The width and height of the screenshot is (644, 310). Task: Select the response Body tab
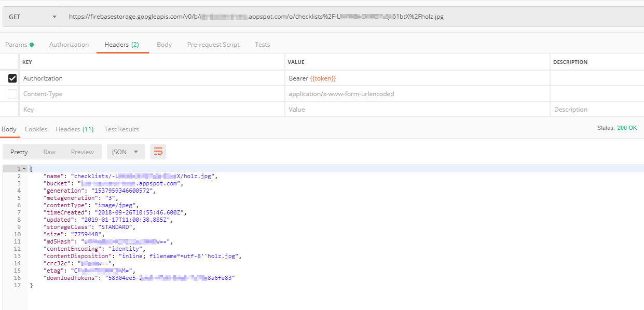9,129
